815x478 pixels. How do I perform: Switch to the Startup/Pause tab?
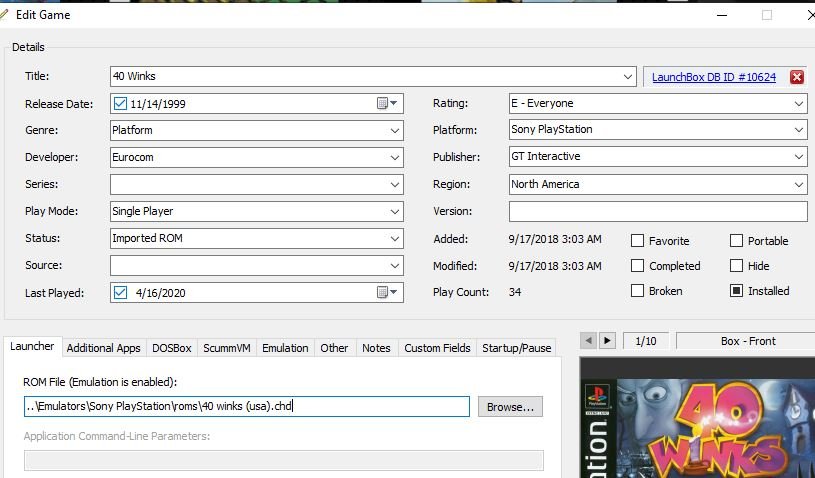pyautogui.click(x=517, y=348)
